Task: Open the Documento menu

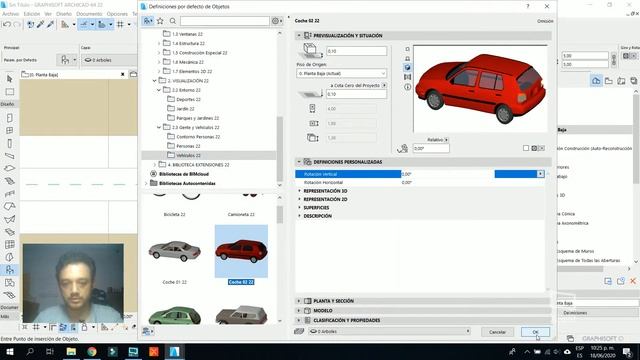Action: 89,14
